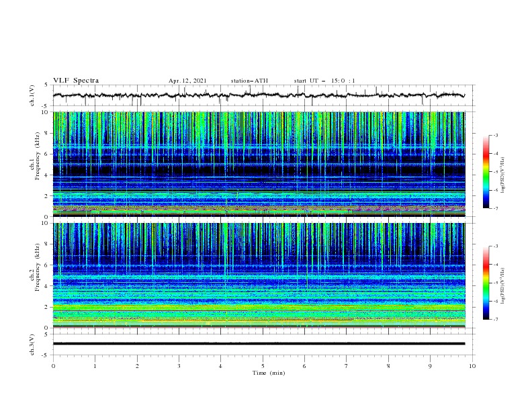Image resolution: width=532 pixels, height=411 pixels.
Task: Click the ch.2 spectrogram panel
Action: 259,275
